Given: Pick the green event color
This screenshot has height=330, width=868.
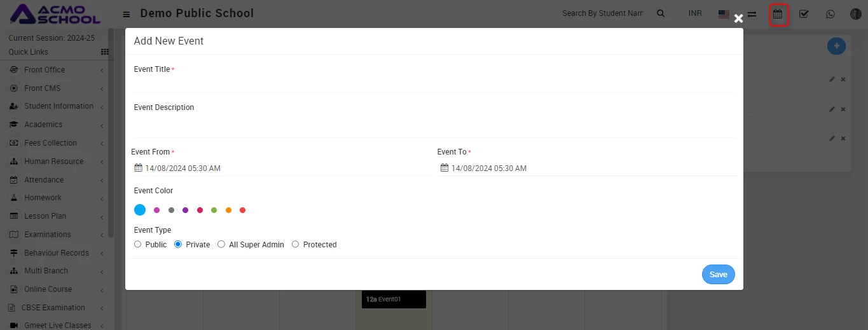Looking at the screenshot, I should click(214, 210).
